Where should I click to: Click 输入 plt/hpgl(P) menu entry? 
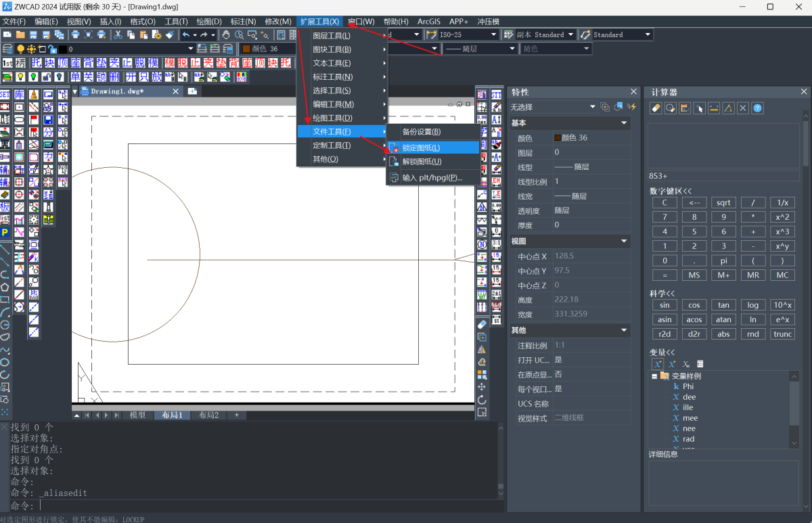432,178
